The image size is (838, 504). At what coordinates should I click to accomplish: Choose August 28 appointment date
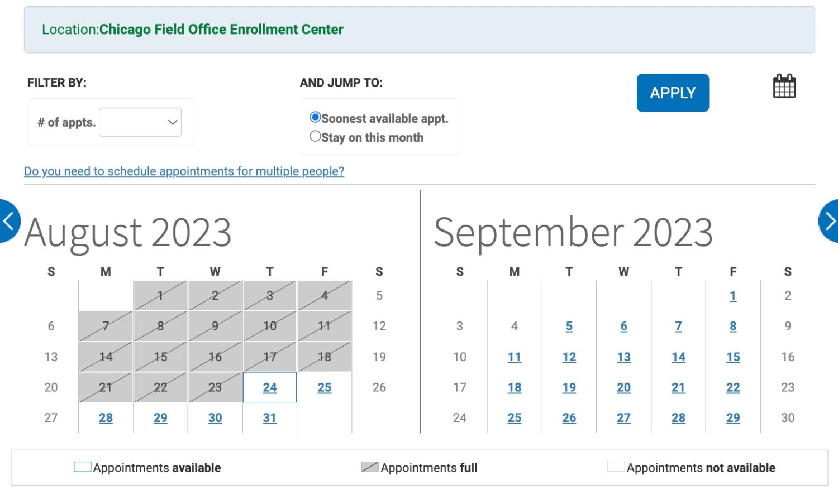[x=106, y=418]
